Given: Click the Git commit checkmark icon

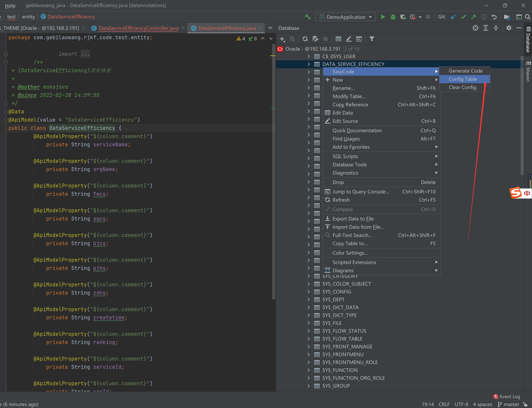Looking at the screenshot, I should point(463,17).
